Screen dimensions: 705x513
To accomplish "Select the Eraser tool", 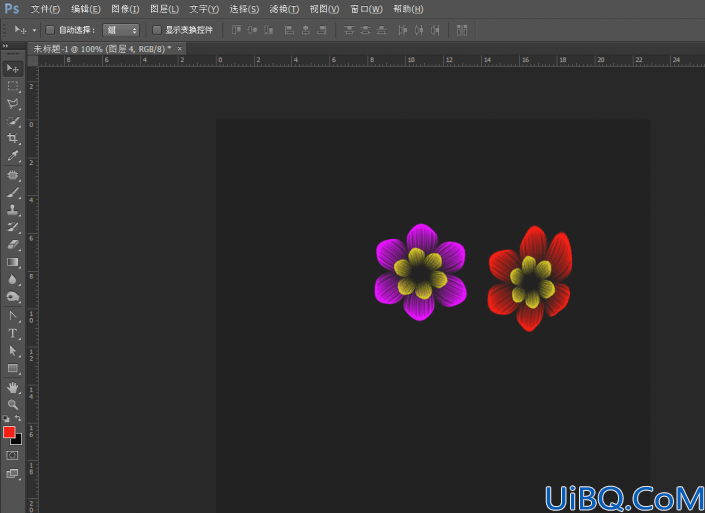I will [x=13, y=245].
